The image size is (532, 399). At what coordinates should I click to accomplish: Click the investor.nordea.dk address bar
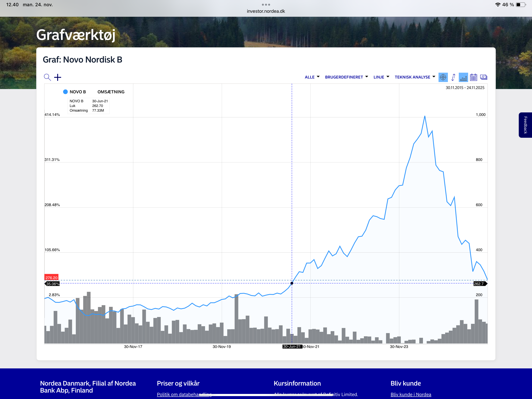[266, 11]
